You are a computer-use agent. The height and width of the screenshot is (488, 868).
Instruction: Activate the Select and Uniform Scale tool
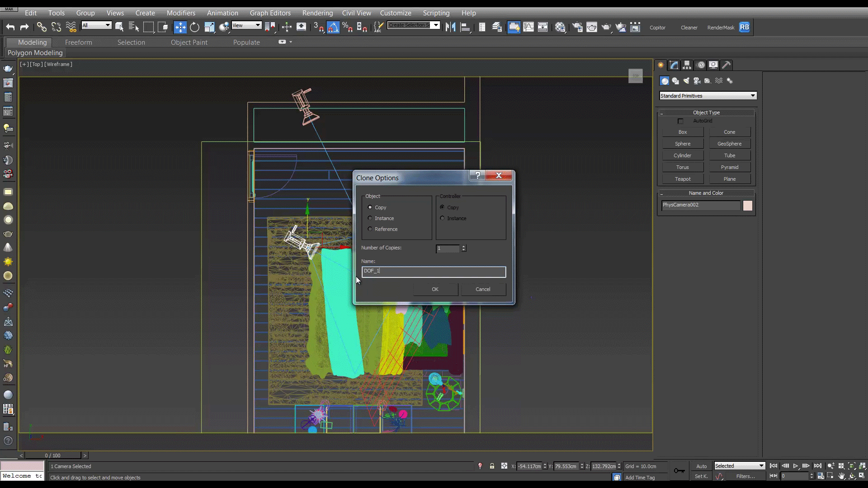click(209, 27)
